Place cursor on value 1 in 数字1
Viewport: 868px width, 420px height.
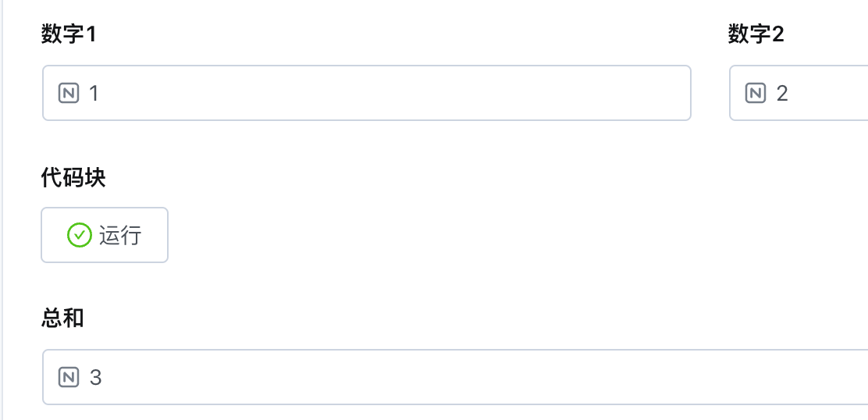pyautogui.click(x=94, y=94)
